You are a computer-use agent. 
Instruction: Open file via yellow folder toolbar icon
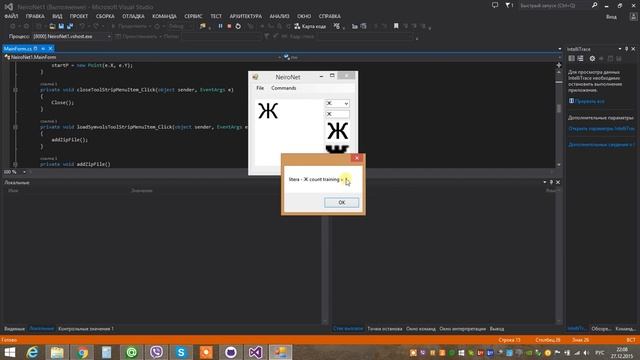pyautogui.click(x=52, y=26)
